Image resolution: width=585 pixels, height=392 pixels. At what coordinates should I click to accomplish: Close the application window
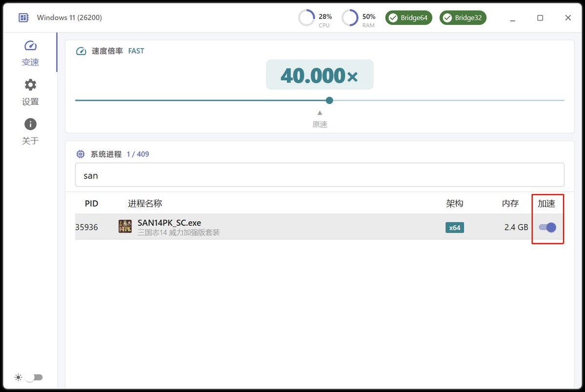(x=568, y=18)
